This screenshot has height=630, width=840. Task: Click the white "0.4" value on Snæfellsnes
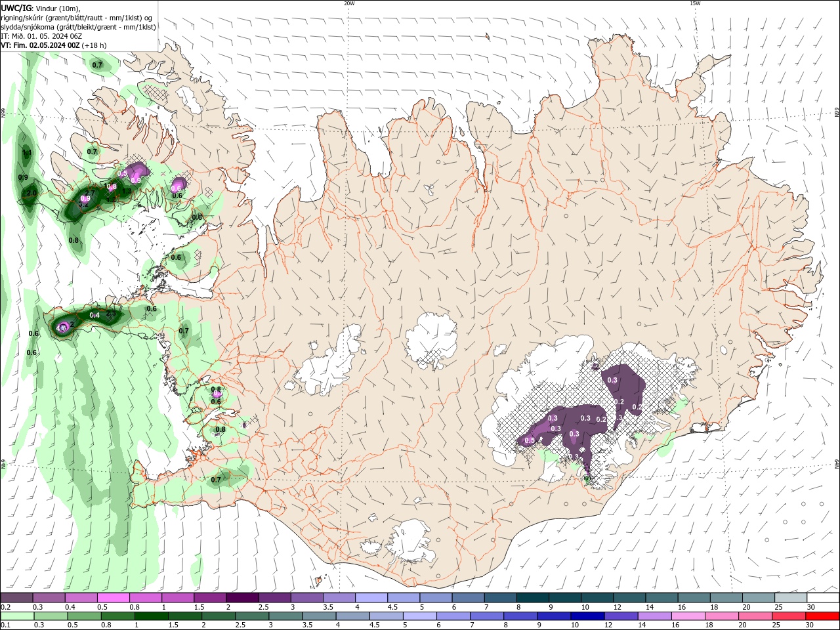pos(94,316)
